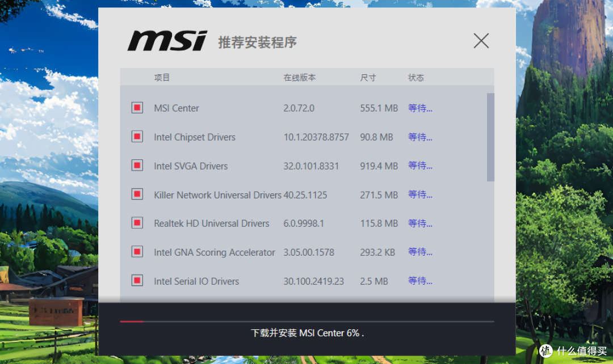
Task: Toggle the Intel SVGA Drivers checkbox
Action: (137, 166)
